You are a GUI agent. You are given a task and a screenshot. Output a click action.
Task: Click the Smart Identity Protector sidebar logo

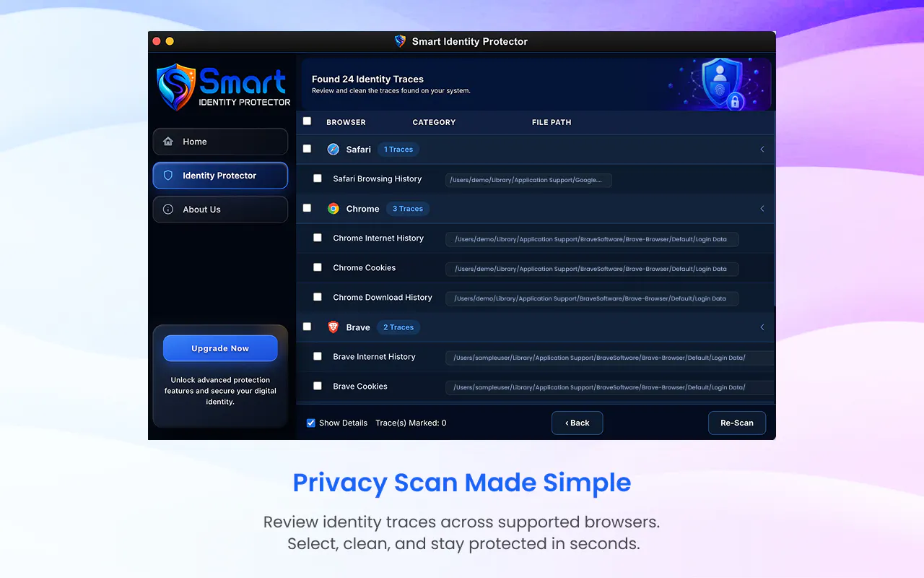click(222, 87)
